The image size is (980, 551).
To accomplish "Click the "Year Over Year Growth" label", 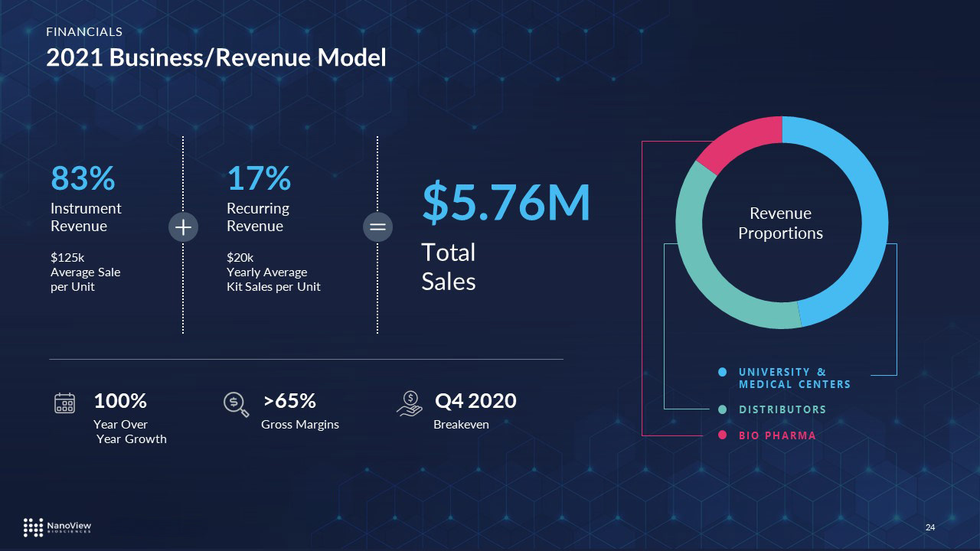I will click(x=129, y=432).
